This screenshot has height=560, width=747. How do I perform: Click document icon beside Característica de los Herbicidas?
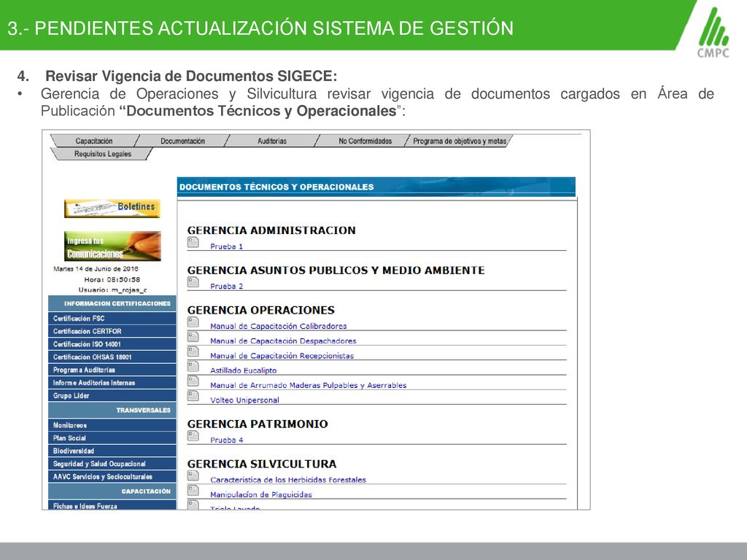(193, 476)
